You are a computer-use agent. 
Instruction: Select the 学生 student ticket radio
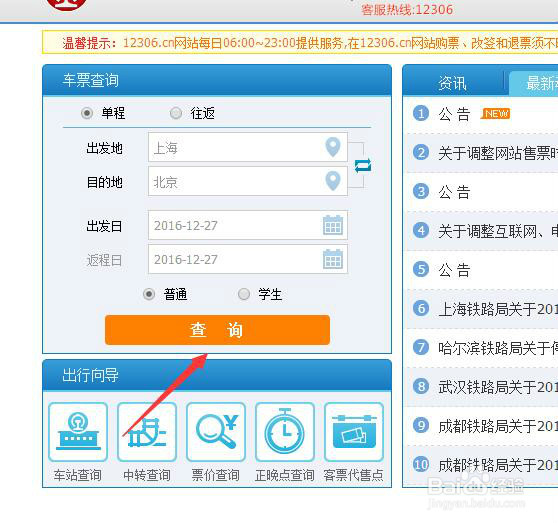tap(244, 294)
